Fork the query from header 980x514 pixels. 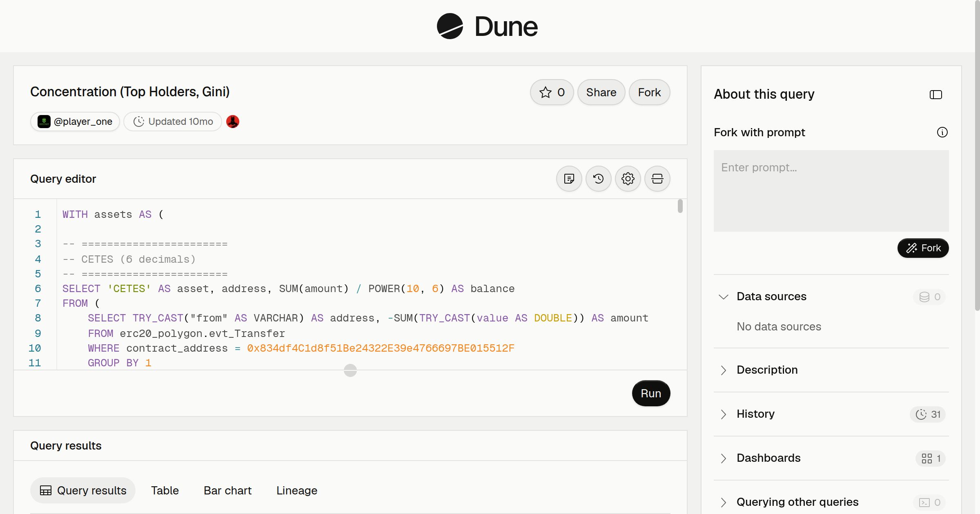pos(649,92)
